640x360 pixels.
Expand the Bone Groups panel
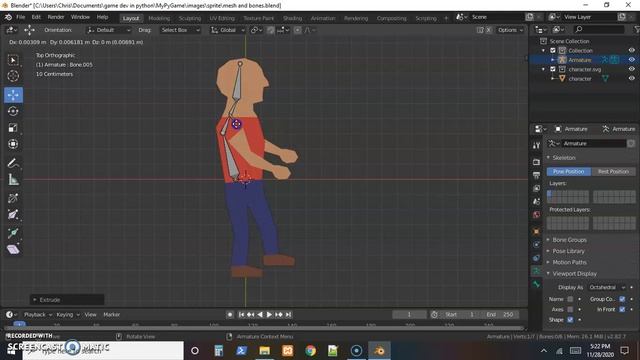[x=569, y=240]
